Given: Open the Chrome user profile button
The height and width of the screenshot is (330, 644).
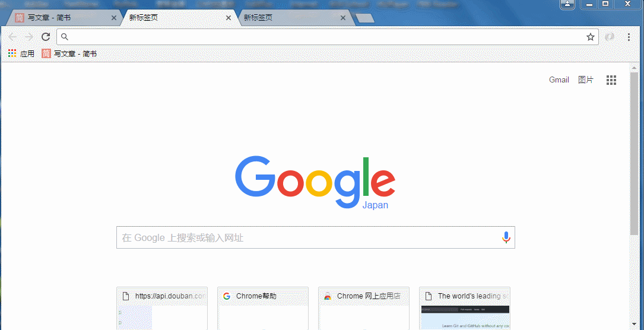Looking at the screenshot, I should pos(567,4).
